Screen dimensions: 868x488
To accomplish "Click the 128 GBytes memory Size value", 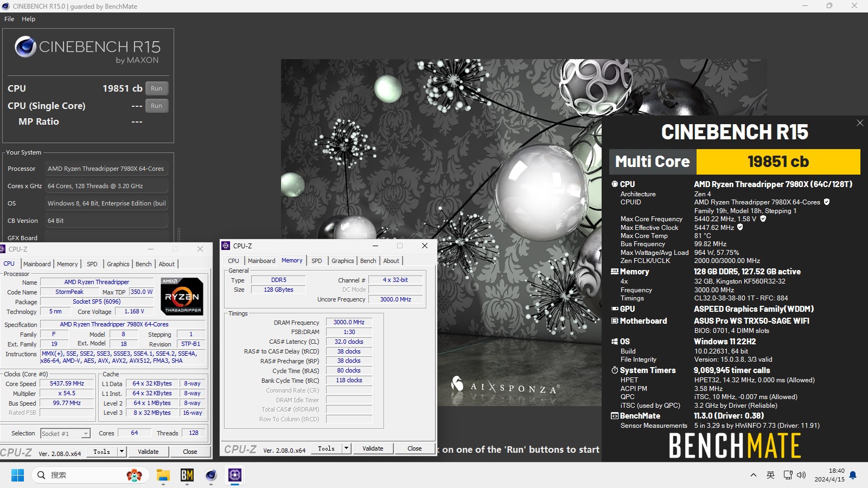I will 279,290.
